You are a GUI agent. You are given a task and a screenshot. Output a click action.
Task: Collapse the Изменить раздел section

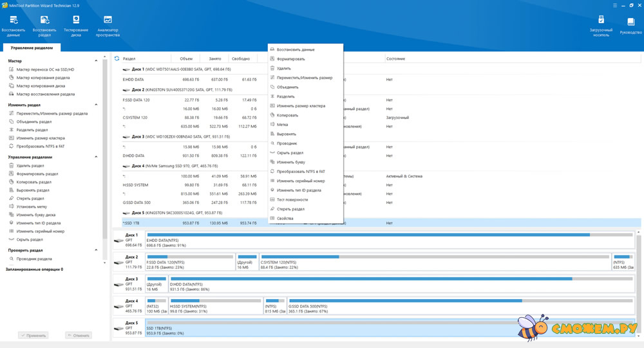tap(96, 105)
